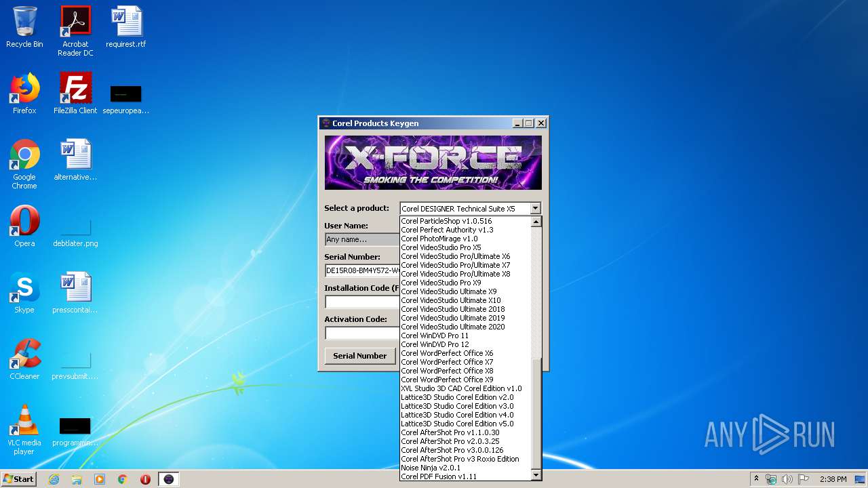
Task: Open Chrome from the taskbar
Action: (x=123, y=479)
